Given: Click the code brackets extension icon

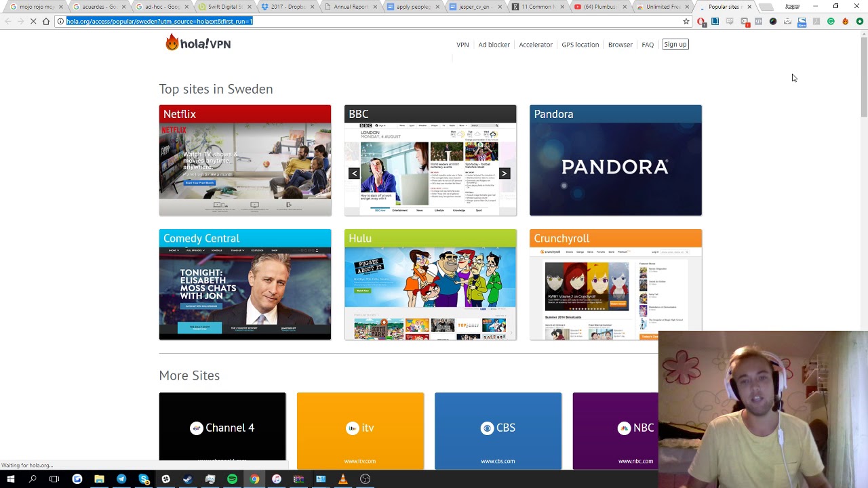Looking at the screenshot, I should pos(758,21).
